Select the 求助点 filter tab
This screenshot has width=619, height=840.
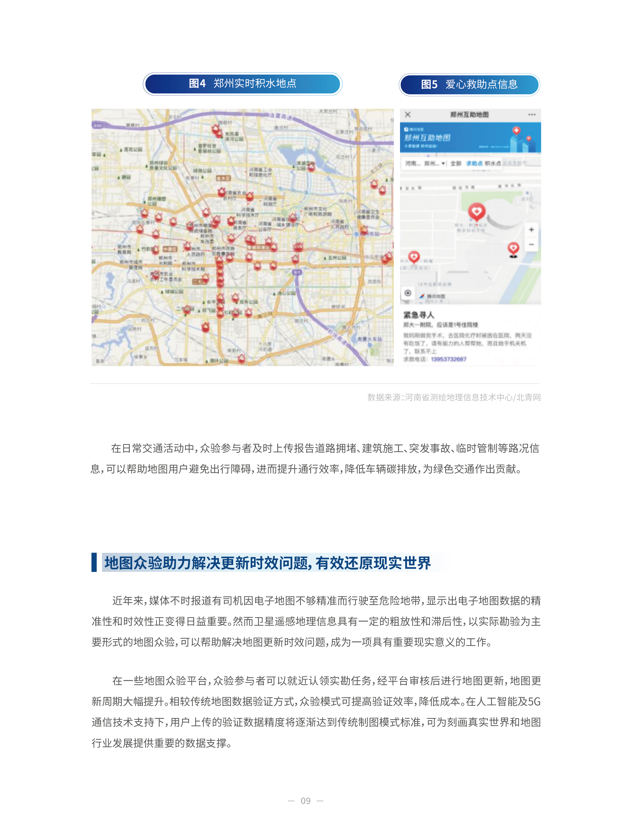click(474, 163)
